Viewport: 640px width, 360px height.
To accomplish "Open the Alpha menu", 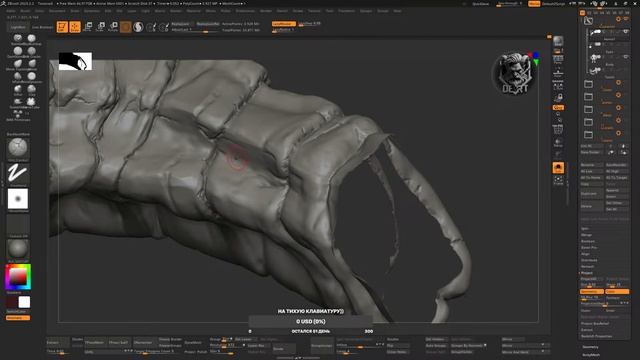I will coord(11,11).
